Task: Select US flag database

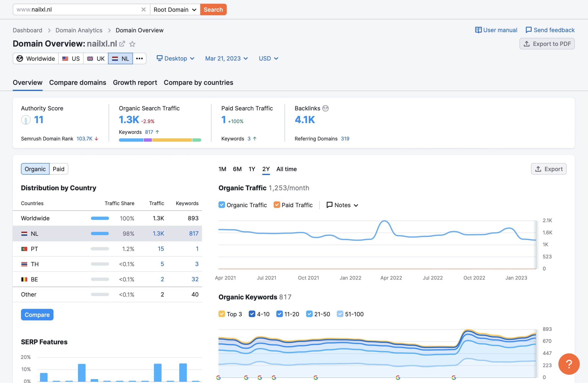Action: point(71,59)
